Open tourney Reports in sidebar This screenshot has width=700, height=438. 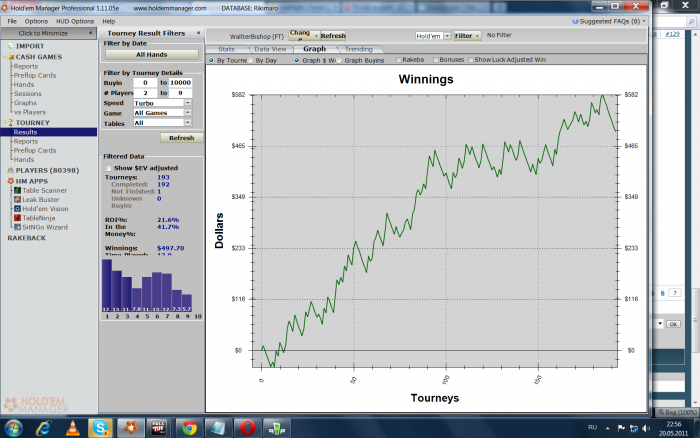(x=25, y=141)
